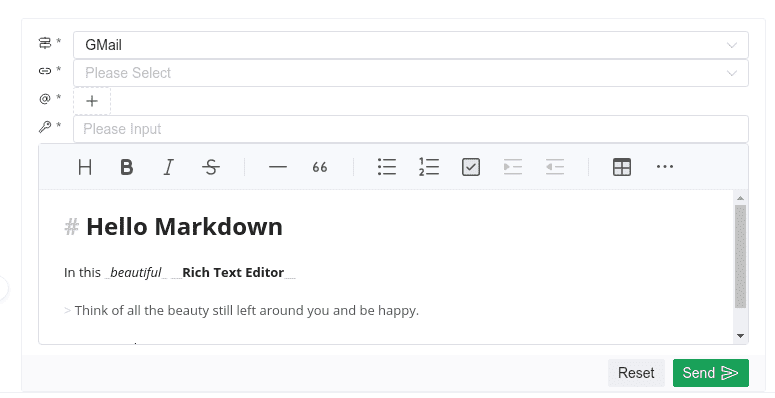775x398 pixels.
Task: Click the link icon label
Action: [x=45, y=71]
